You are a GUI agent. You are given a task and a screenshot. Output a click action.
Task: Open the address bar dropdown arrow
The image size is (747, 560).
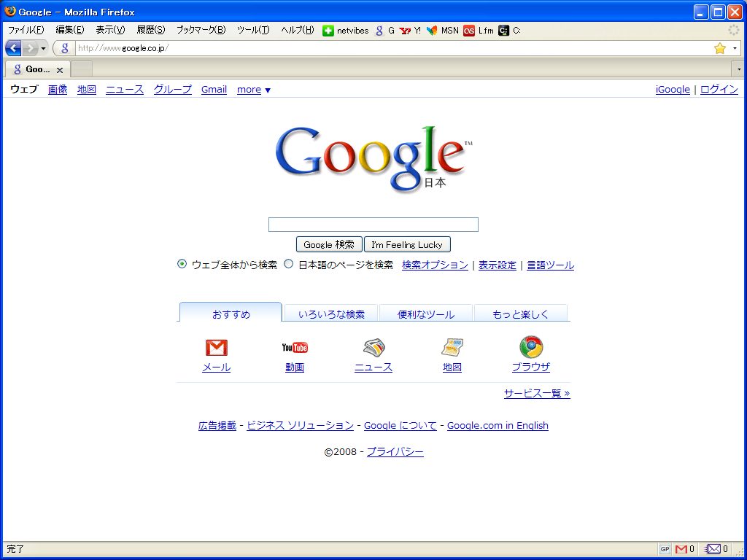click(735, 48)
